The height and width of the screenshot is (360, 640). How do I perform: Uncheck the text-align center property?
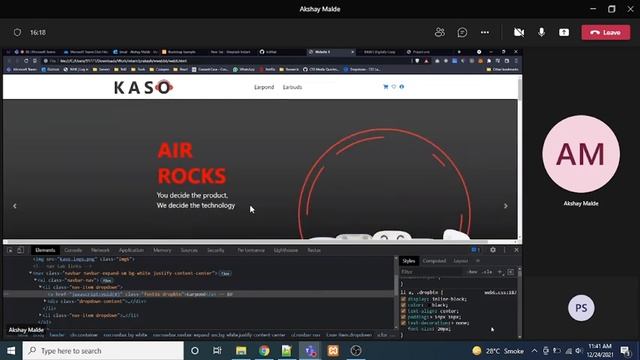(404, 311)
